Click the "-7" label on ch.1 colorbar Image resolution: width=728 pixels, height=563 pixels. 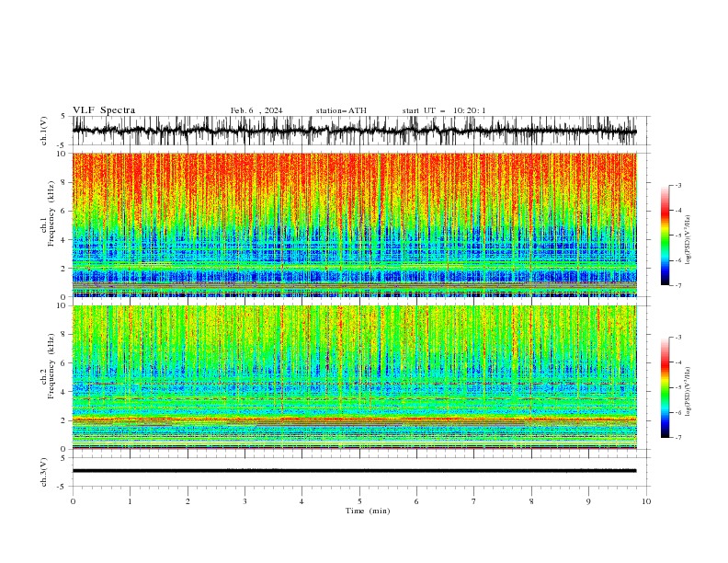tap(677, 285)
